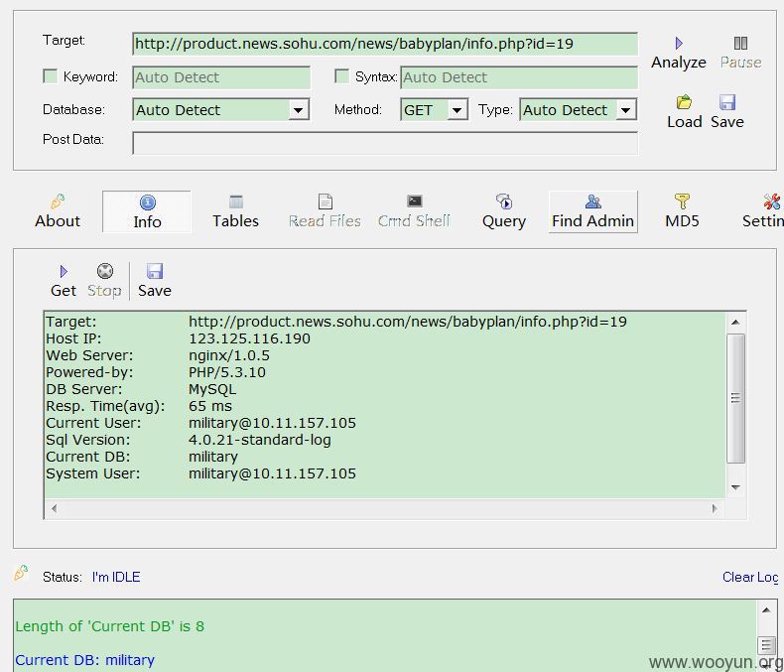Viewport: 784px width, 672px height.
Task: Select the Resp. Time value 65 ms
Action: 210,406
